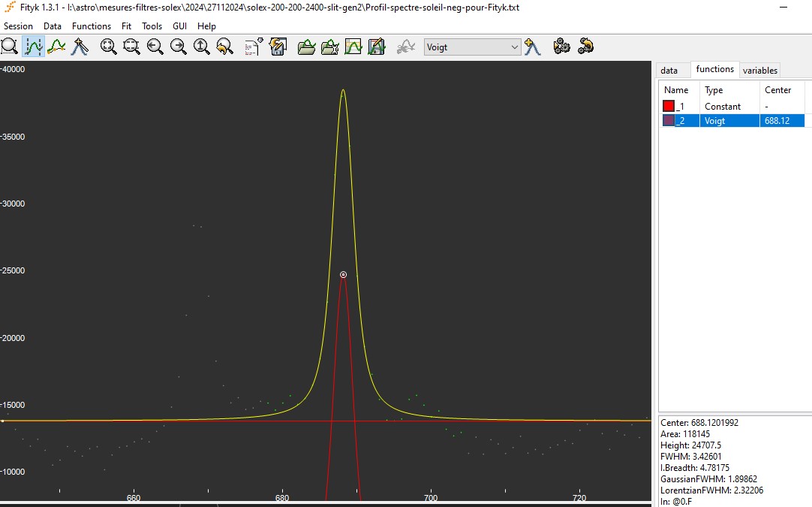
Task: Click the GaussianFWHM: 1.89862 info line
Action: point(708,479)
